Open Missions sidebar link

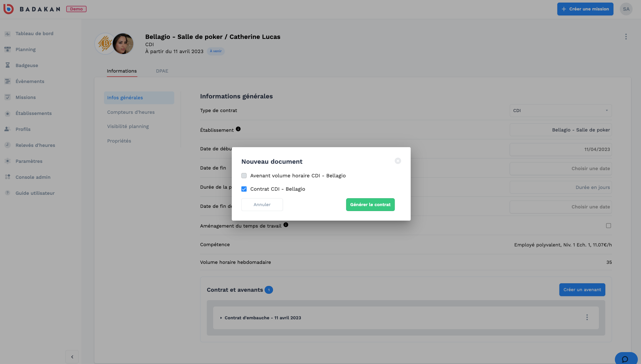(26, 98)
